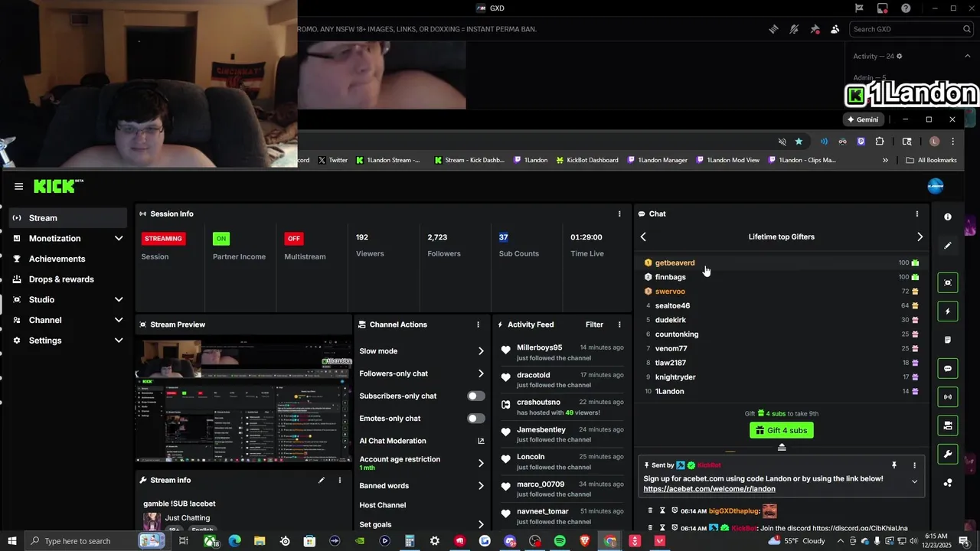Show more bookmarks with double chevron
Screen dimensions: 980x551
click(885, 160)
